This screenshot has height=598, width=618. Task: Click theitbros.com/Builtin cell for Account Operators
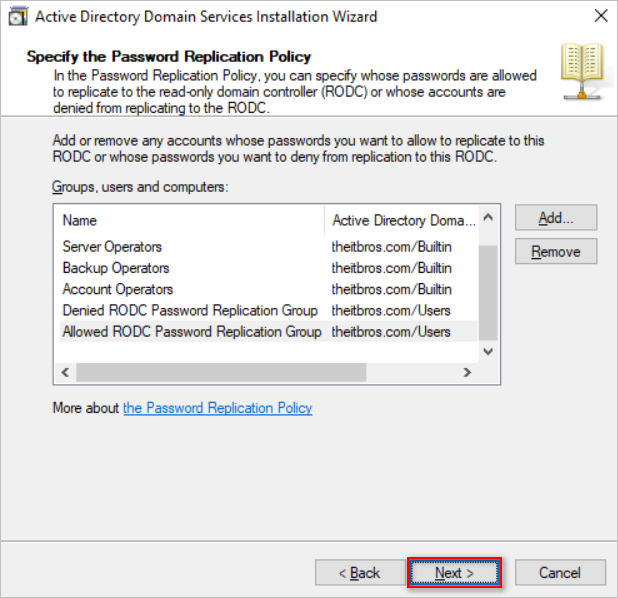391,289
